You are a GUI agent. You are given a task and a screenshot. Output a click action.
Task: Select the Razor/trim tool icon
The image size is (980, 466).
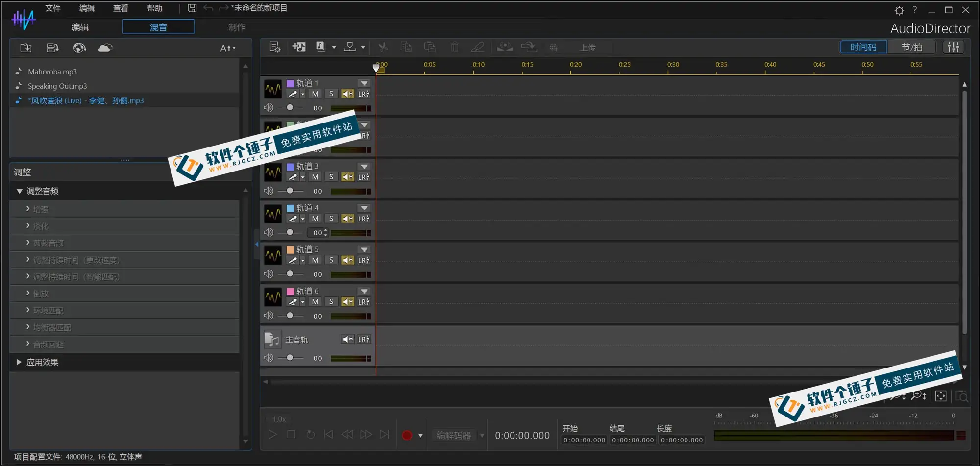(x=477, y=47)
